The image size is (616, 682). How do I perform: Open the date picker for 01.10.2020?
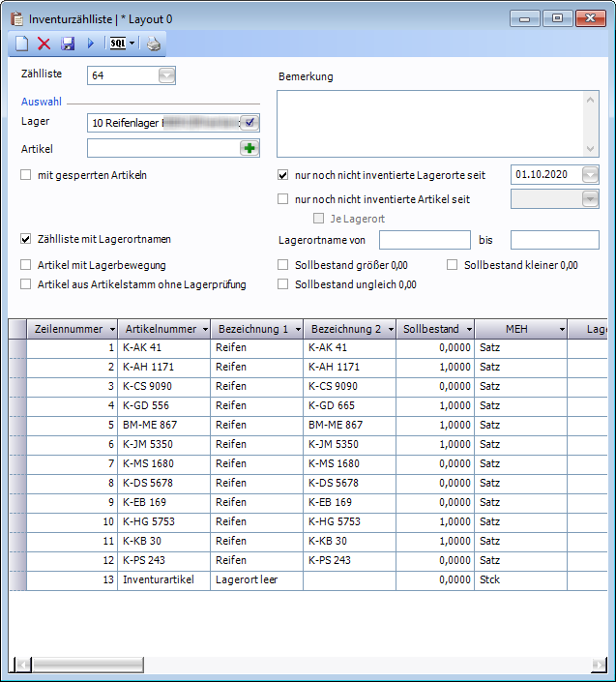click(590, 175)
